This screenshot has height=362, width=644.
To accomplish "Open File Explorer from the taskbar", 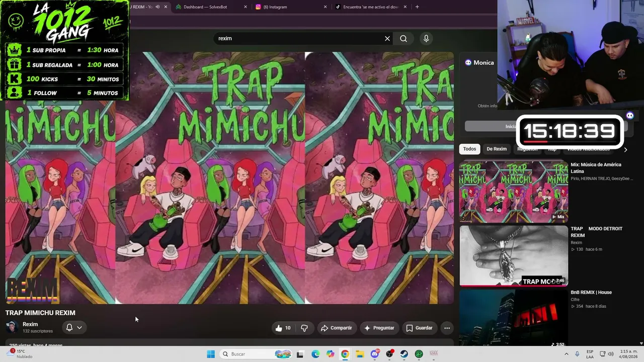I will coord(360,354).
